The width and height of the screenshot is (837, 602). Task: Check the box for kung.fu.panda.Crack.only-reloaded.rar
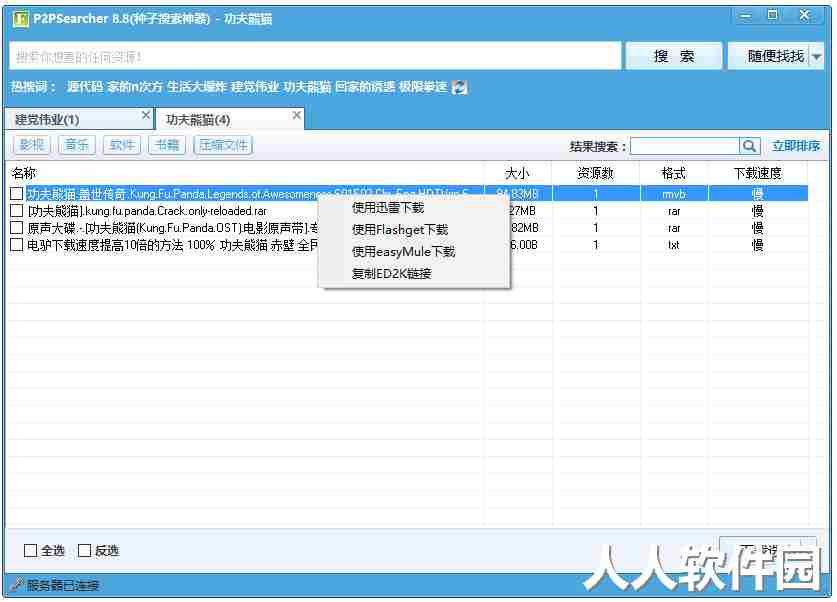click(x=17, y=210)
